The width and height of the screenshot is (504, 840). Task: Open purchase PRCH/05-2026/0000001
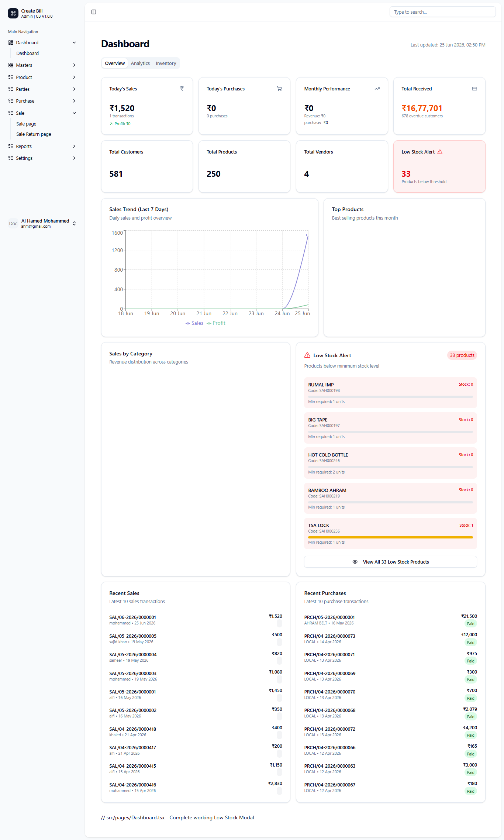[390, 620]
